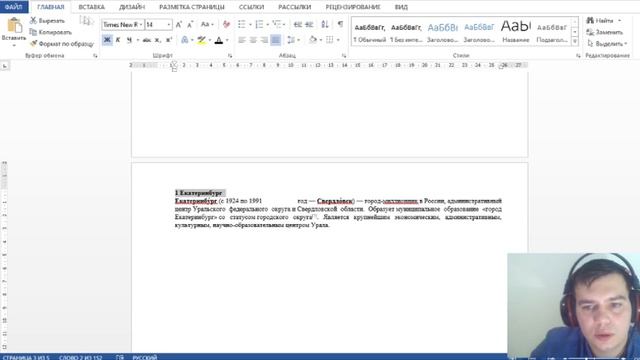Screen dimensions: 640x360
Task: Click Формат по образцу format painter
Action: [x=62, y=44]
